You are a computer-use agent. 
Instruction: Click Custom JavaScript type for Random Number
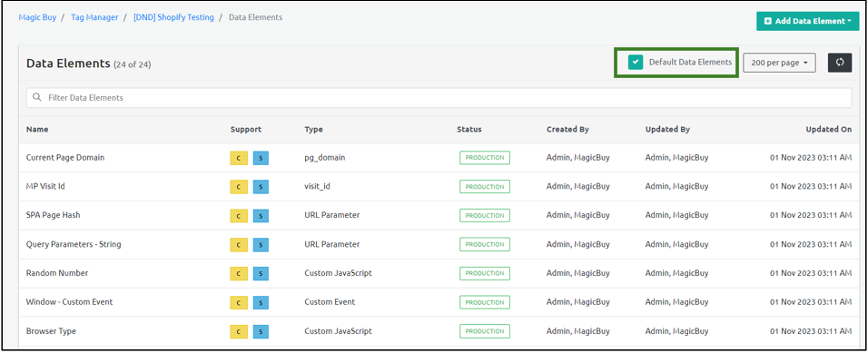pos(339,273)
